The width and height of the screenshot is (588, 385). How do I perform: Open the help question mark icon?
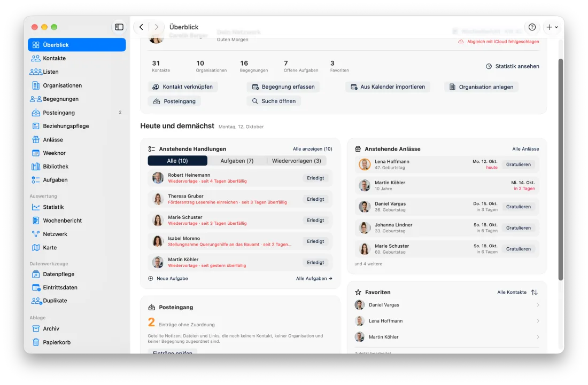point(532,27)
